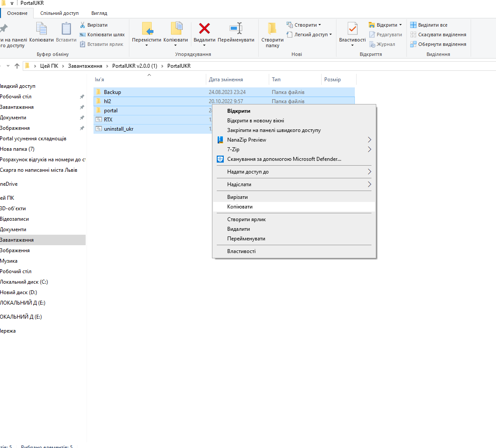Click the Deselect all icon
Viewport: 496px width, 448px height.
pos(413,35)
